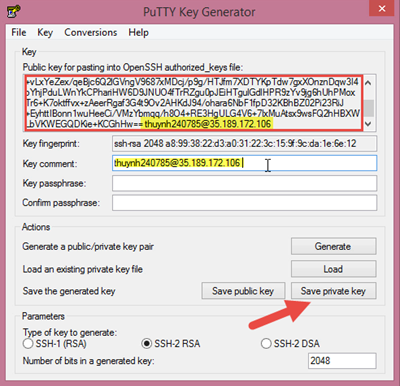Click the Key fingerprint field
Image resolution: width=400 pixels, height=386 pixels.
coord(244,144)
